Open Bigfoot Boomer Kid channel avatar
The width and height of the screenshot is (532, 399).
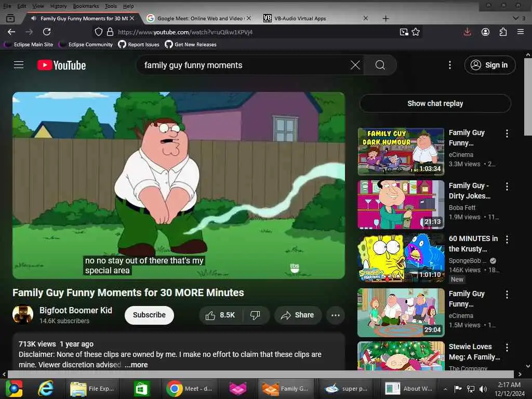tap(23, 314)
